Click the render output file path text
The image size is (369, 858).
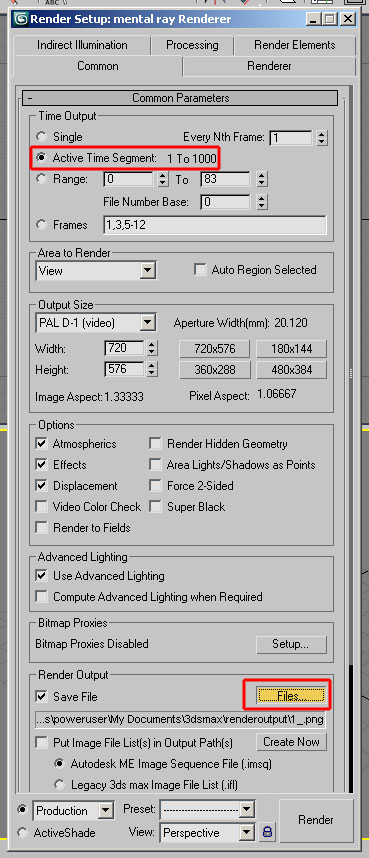click(180, 720)
